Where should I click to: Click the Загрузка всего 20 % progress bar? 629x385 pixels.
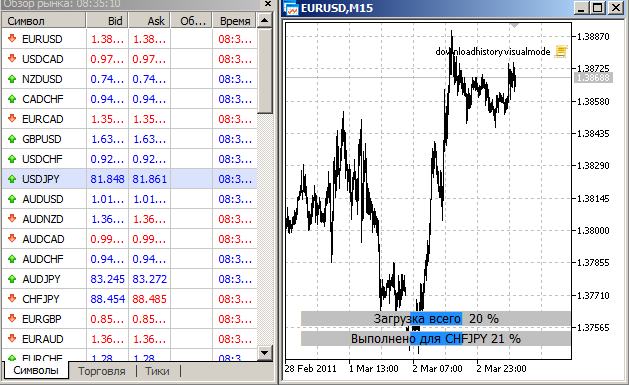tap(436, 319)
